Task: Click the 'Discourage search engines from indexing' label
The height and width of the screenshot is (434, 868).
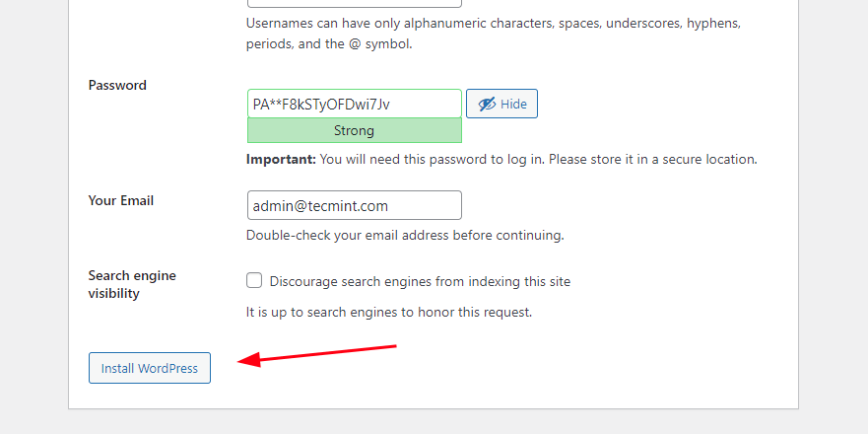Action: click(x=420, y=281)
